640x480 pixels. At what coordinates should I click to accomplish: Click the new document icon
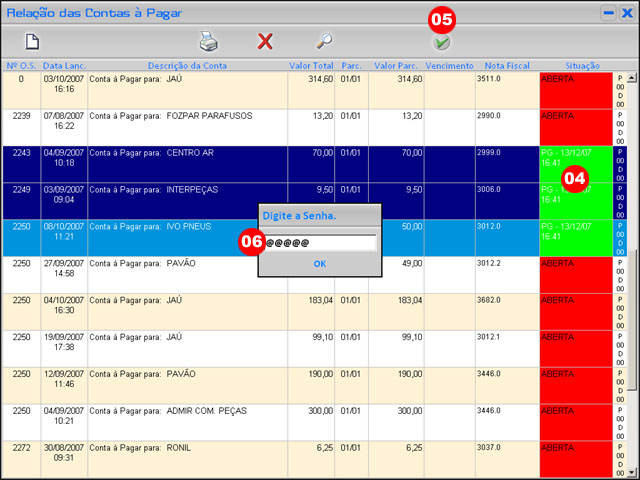click(x=32, y=41)
